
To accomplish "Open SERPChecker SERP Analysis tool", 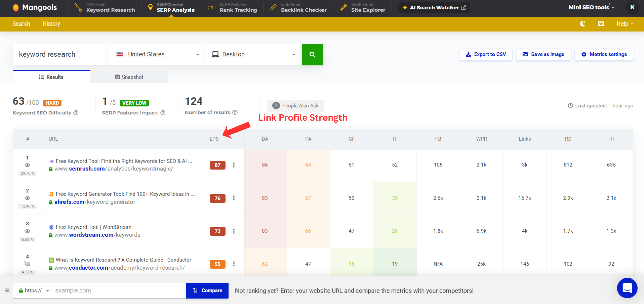I will tap(171, 7).
